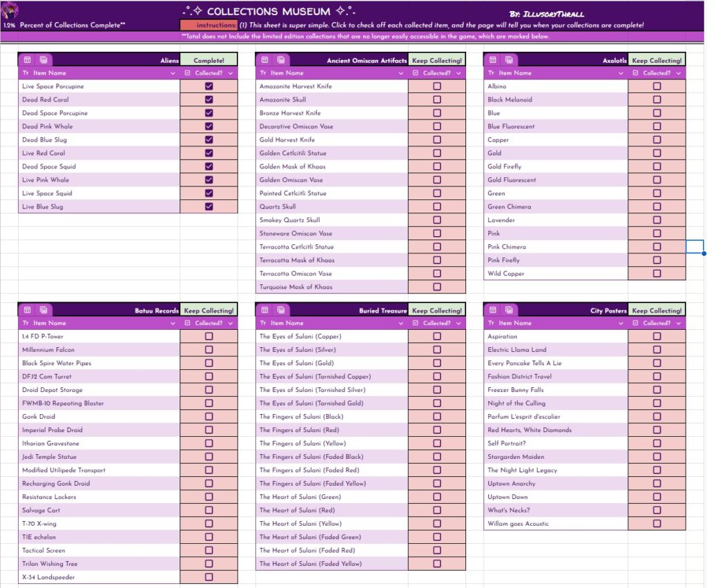Click the second header icon on Aliens table
Screen dimensions: 707x588
[x=43, y=60]
